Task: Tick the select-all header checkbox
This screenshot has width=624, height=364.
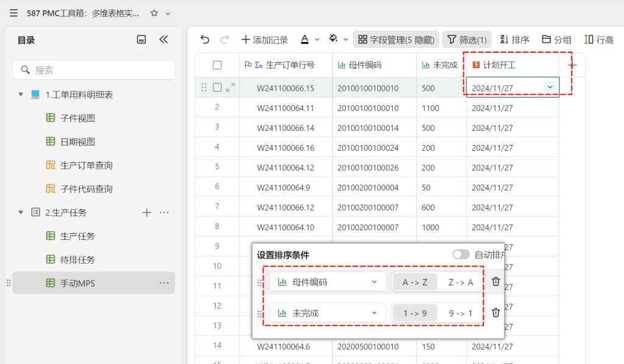Action: 218,65
